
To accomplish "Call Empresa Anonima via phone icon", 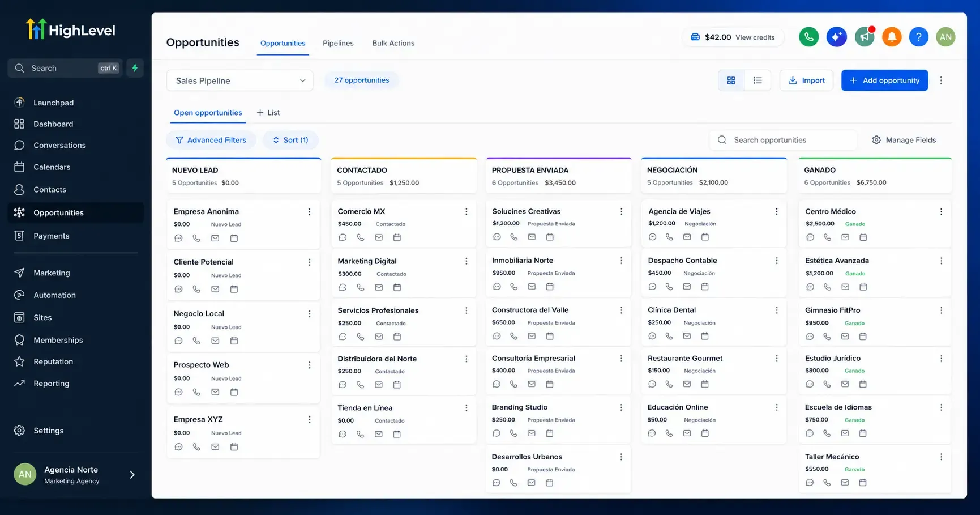I will click(196, 239).
